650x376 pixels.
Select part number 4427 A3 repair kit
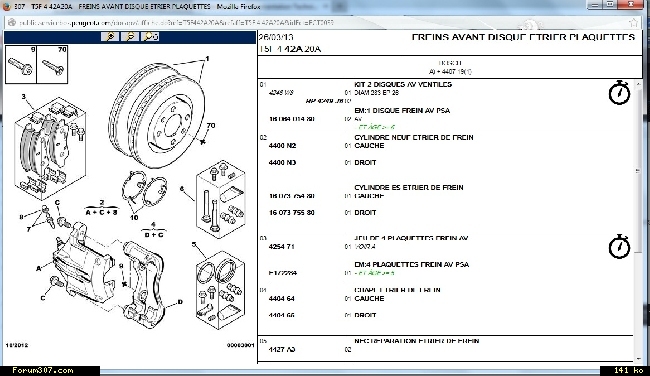[282, 349]
